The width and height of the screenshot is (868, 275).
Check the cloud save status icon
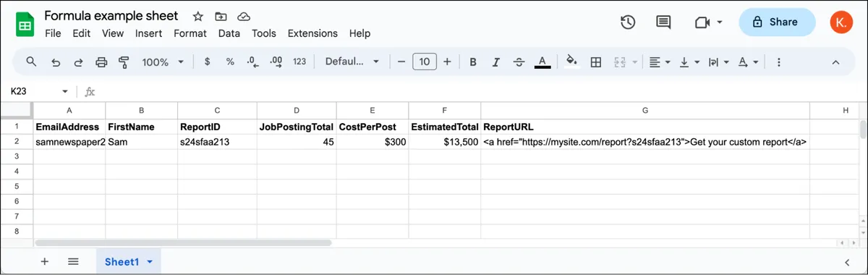coord(244,16)
